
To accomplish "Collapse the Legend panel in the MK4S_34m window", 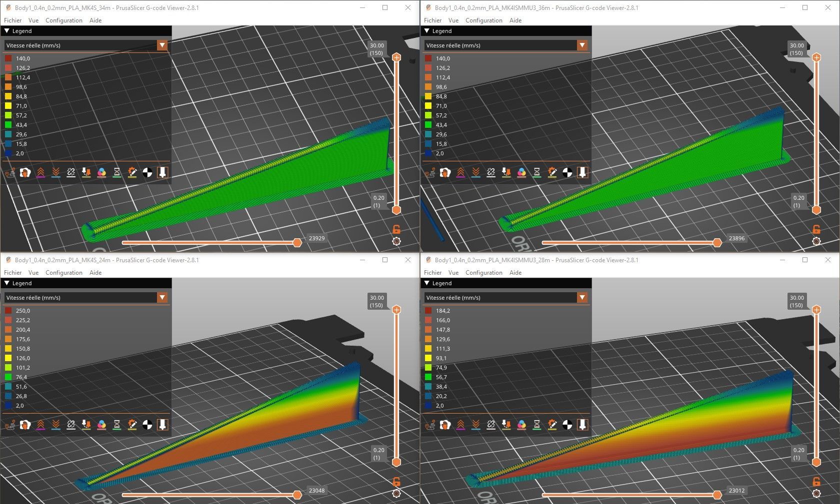I will 7,31.
